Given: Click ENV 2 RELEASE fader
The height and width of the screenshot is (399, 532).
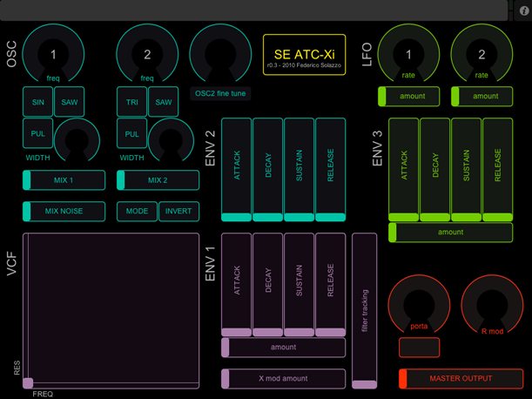Looking at the screenshot, I should click(331, 170).
